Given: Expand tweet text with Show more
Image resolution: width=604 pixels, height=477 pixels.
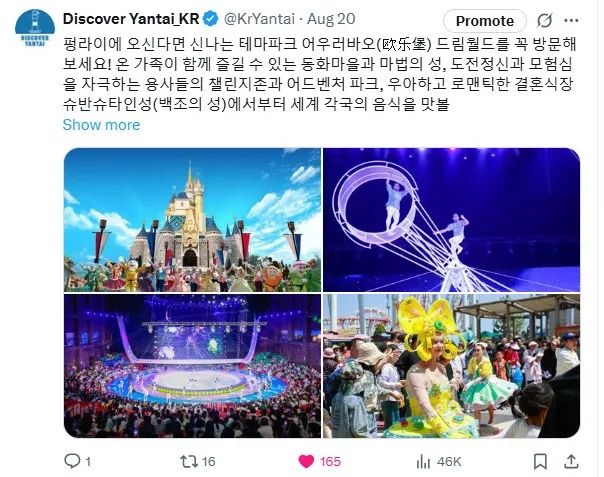Looking at the screenshot, I should (101, 125).
